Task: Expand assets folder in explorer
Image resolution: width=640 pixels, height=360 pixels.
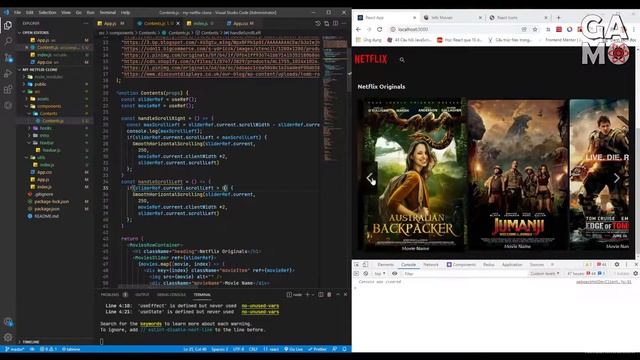Action: tap(42, 99)
